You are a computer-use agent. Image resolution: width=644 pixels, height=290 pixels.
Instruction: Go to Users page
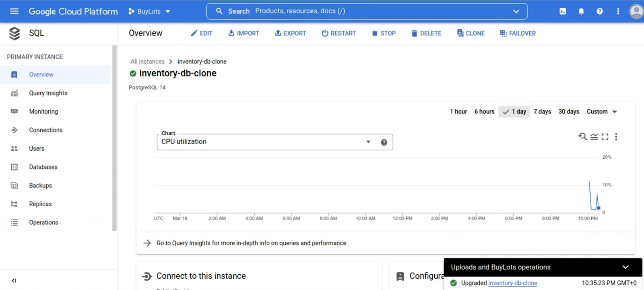coord(37,149)
